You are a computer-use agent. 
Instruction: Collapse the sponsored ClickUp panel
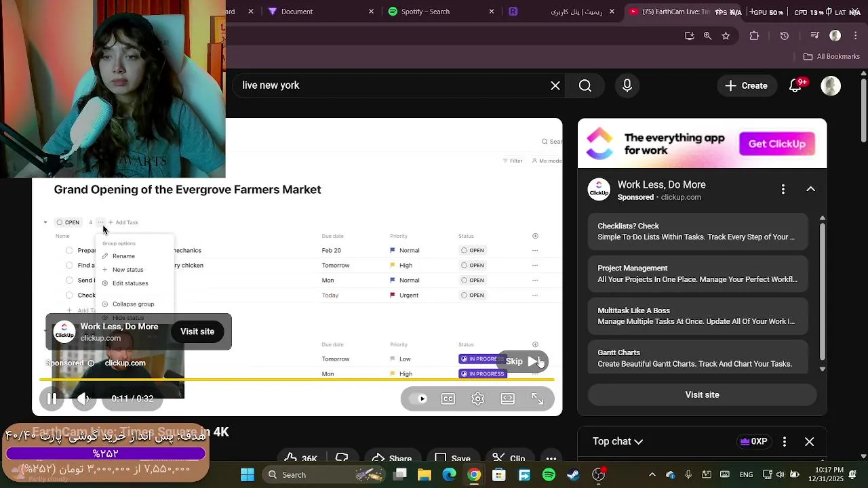(810, 189)
